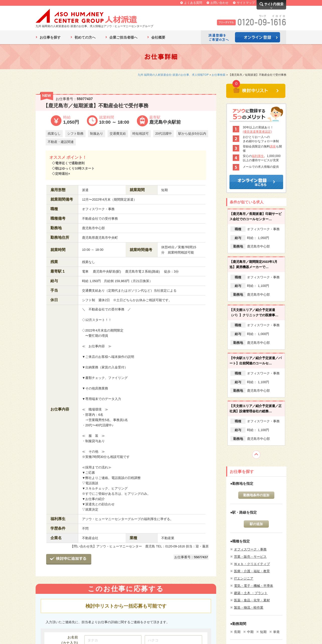This screenshot has width=322, height=644.
Task: Click the フリーダイヤル badge
Action: pos(226,23)
